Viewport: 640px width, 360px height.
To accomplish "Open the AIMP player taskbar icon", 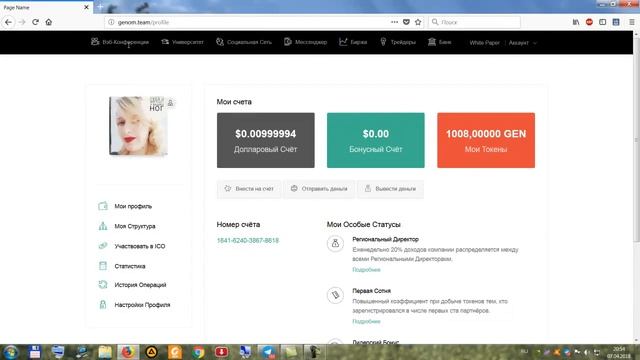I will coord(151,352).
